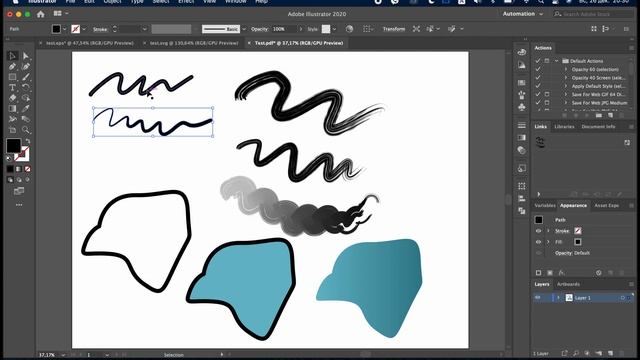Expand Stroke row in Appearance panel

point(548,231)
